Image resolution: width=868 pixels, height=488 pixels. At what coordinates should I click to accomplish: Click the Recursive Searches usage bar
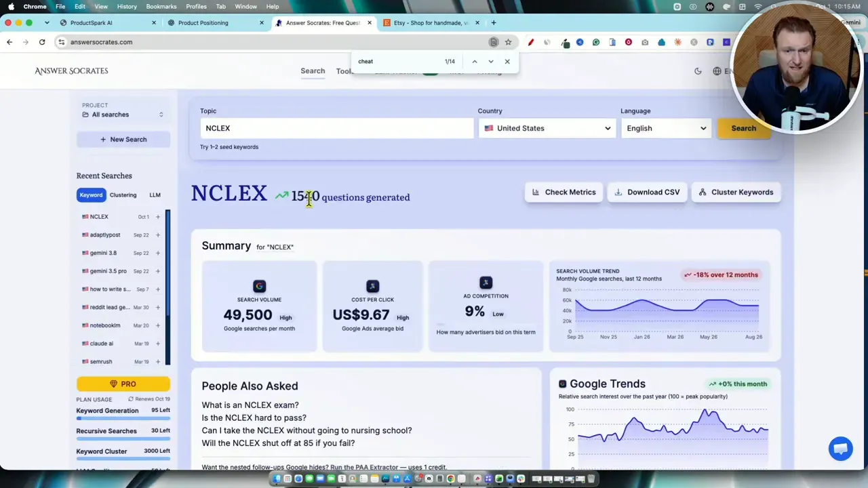pyautogui.click(x=123, y=439)
